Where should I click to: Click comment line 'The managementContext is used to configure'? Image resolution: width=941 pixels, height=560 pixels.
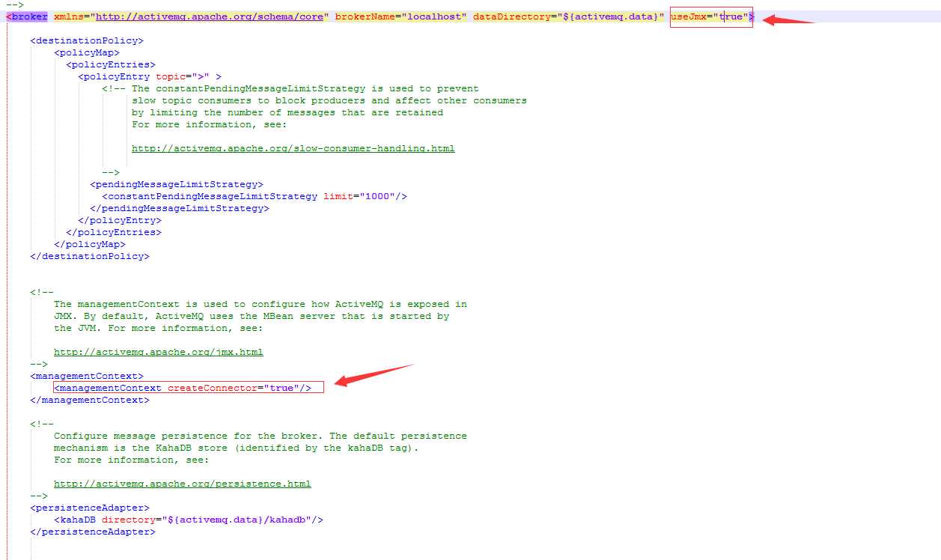tap(261, 304)
